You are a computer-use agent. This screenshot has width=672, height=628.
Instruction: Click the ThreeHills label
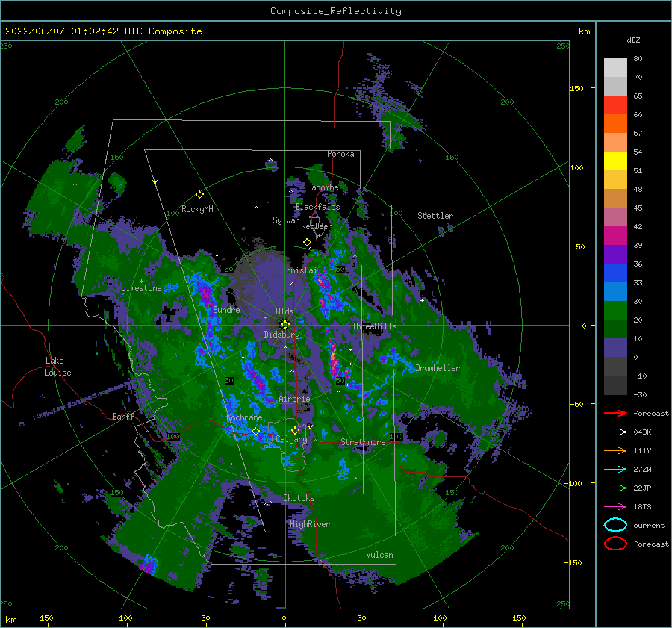pyautogui.click(x=374, y=326)
